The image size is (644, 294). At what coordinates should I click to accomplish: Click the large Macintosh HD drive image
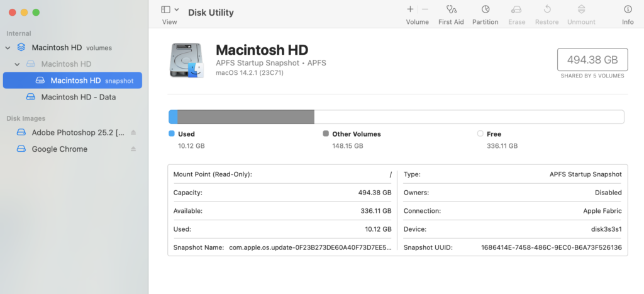187,60
